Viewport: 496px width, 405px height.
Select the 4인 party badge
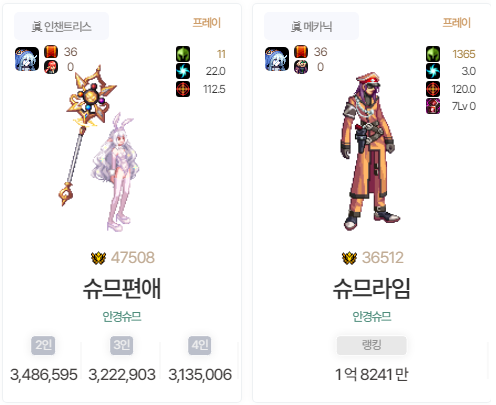(x=200, y=345)
